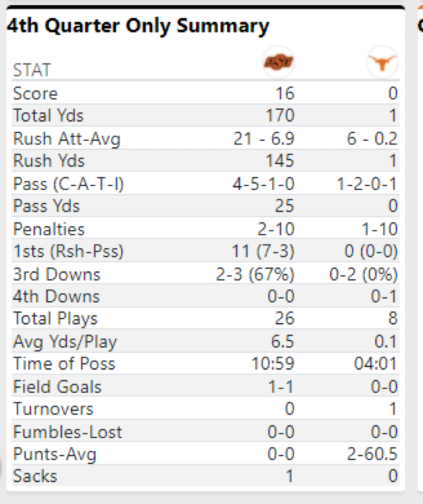Select the Field Goals row label

click(x=57, y=387)
